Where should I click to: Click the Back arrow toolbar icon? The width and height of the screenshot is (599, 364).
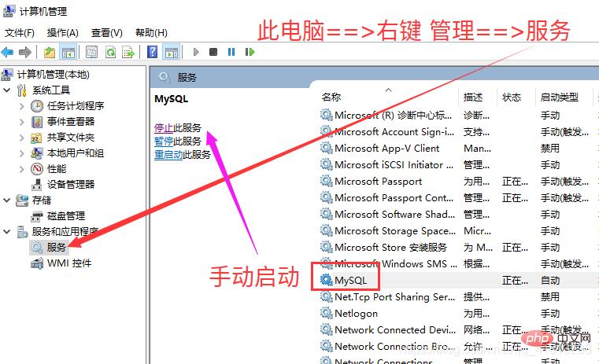point(7,52)
